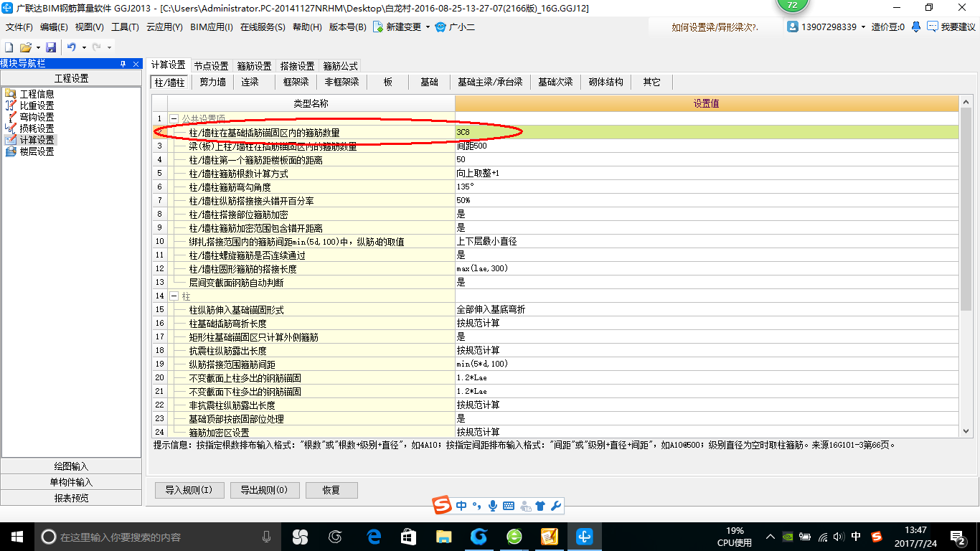Viewport: 980px width, 551px height.
Task: Switch to 箍筋设置 tab
Action: [254, 65]
